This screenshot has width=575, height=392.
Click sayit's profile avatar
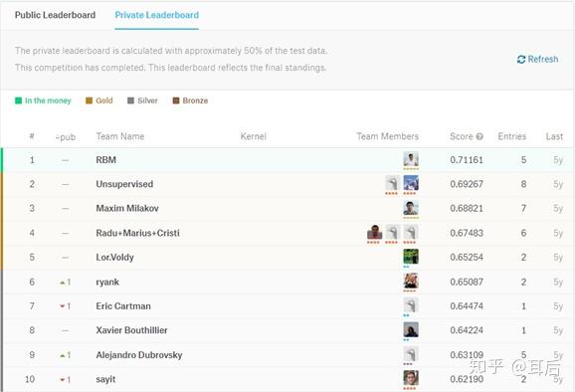click(x=411, y=378)
